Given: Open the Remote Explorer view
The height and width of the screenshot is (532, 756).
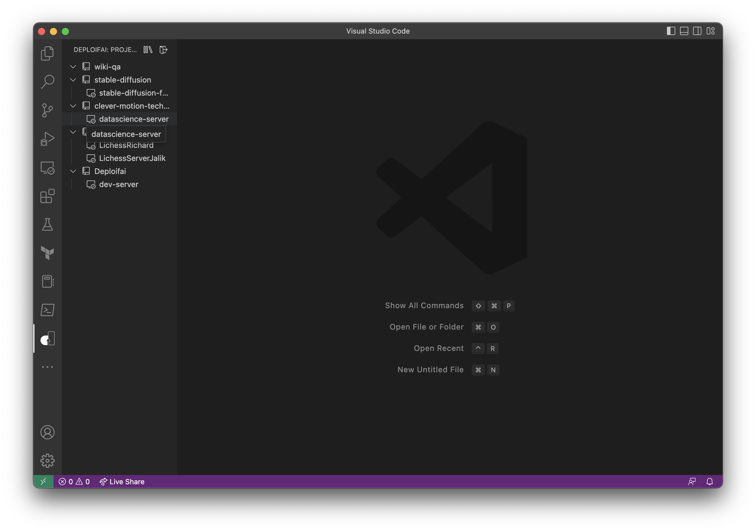Looking at the screenshot, I should [x=48, y=167].
